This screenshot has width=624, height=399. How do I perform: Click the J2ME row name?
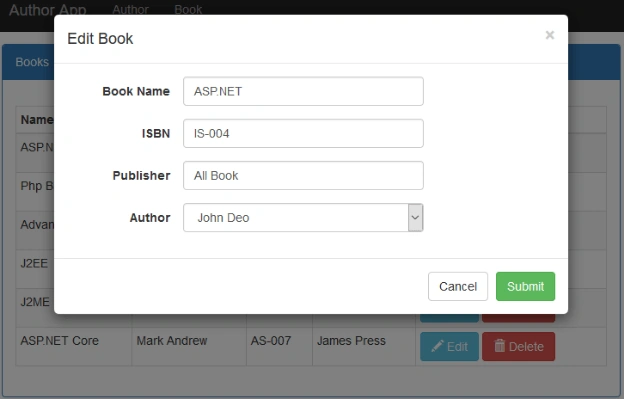35,302
